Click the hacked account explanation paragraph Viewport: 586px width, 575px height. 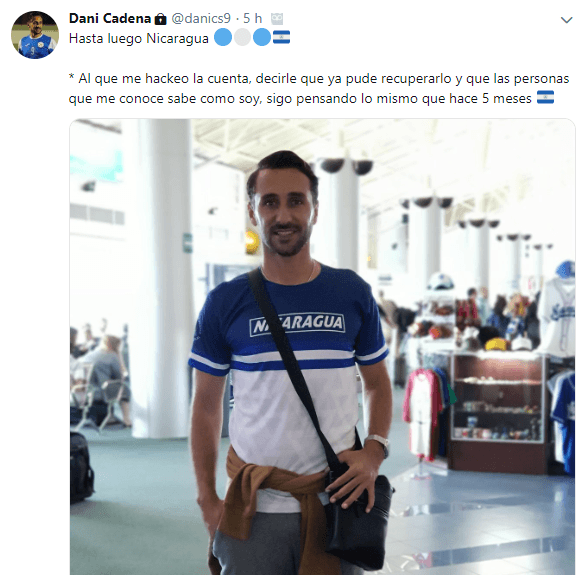point(319,89)
